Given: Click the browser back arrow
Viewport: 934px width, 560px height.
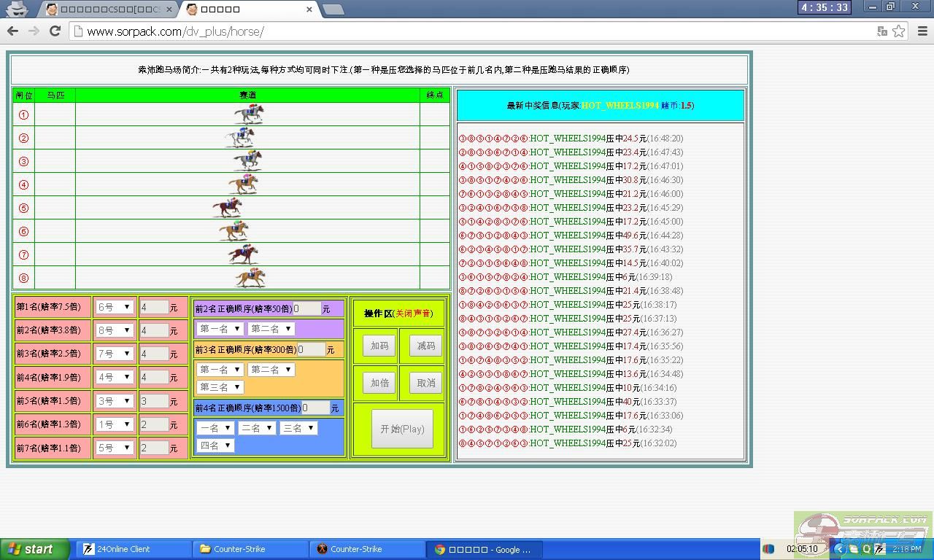Looking at the screenshot, I should pos(12,31).
